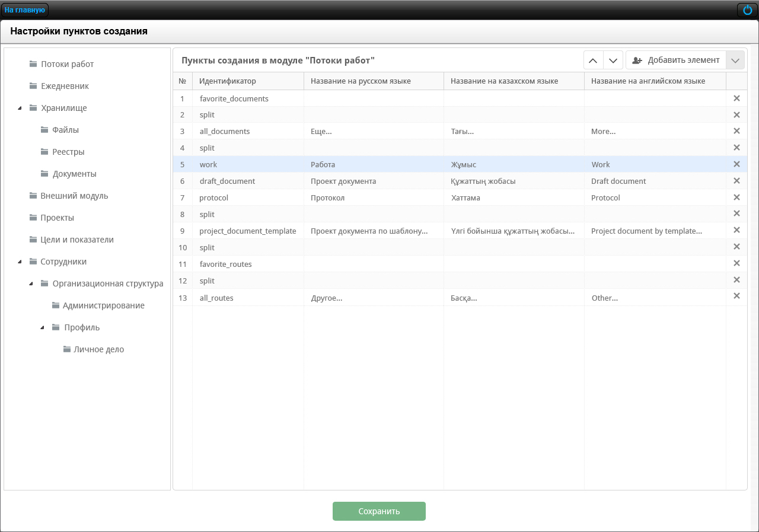Select the all_documents identifier cell
This screenshot has height=532, width=759.
click(x=248, y=131)
